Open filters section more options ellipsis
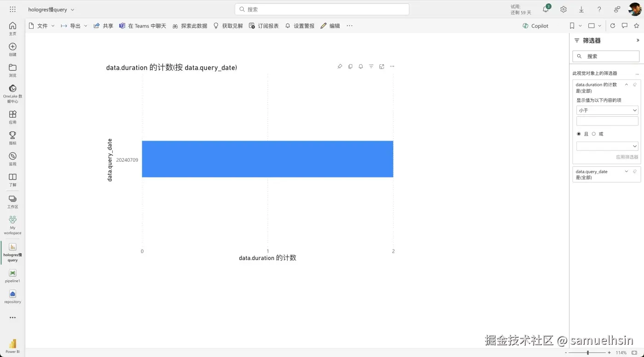 point(637,74)
